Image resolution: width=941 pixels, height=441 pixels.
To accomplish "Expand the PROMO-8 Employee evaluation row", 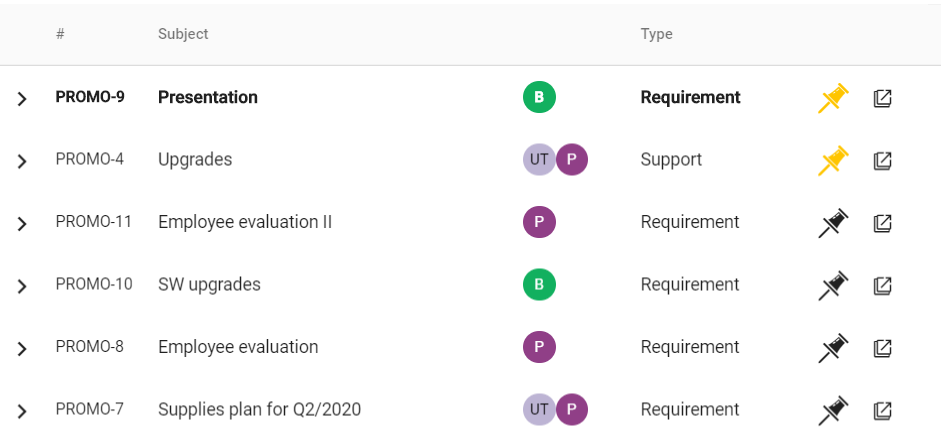I will tap(22, 349).
